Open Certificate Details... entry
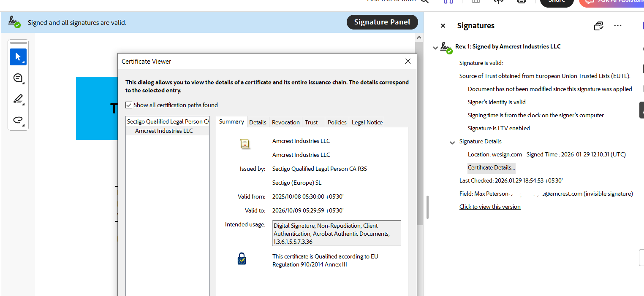The image size is (644, 296). tap(491, 167)
